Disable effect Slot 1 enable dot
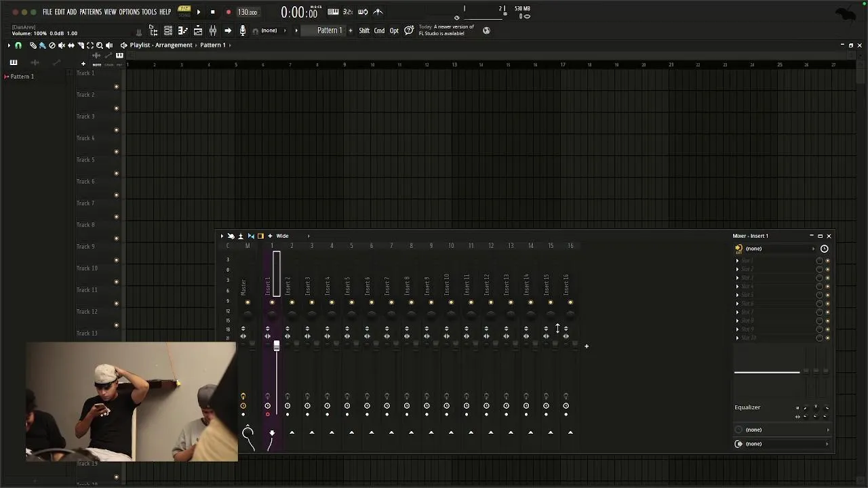The height and width of the screenshot is (488, 868). [x=827, y=260]
